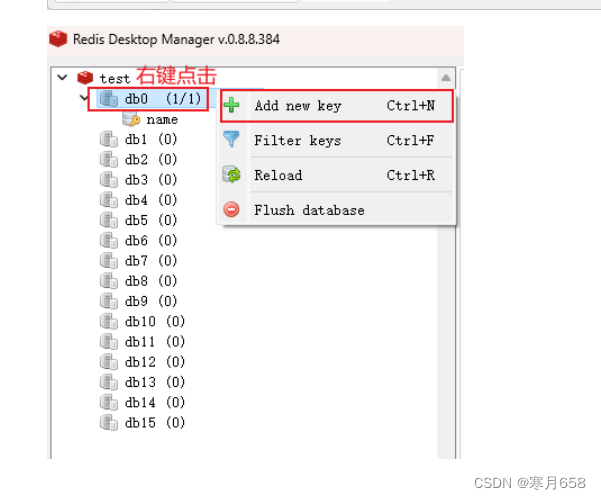Select the 'db6 (0)' label
Image resolution: width=601 pixels, height=500 pixels.
coord(151,241)
